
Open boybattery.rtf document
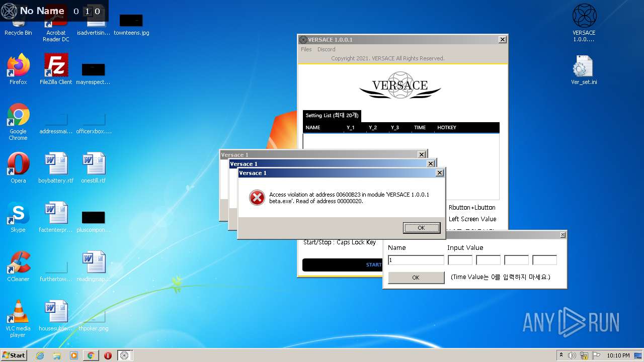pos(56,168)
